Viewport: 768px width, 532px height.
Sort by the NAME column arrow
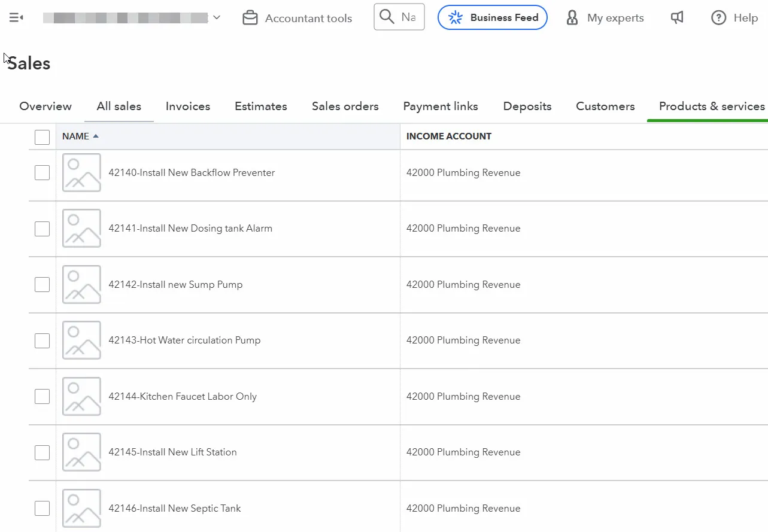point(96,136)
